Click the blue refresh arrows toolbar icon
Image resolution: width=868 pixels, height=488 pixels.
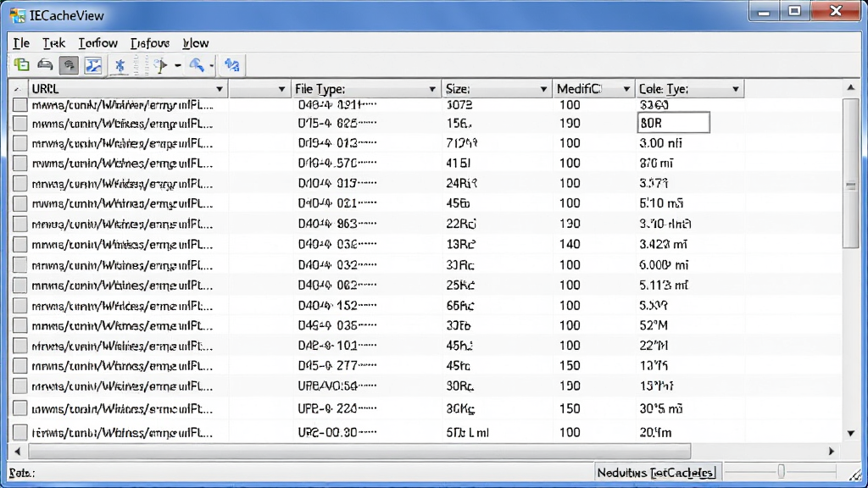pyautogui.click(x=232, y=65)
